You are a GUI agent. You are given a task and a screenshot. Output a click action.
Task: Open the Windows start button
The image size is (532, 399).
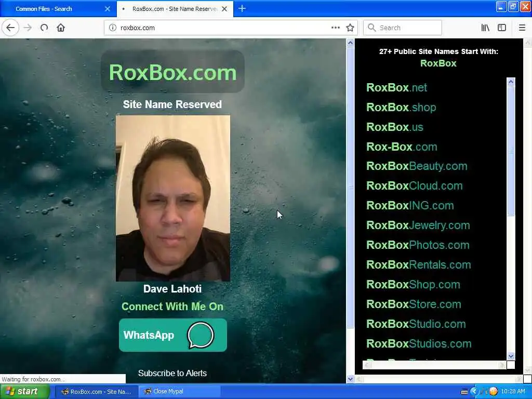point(24,391)
